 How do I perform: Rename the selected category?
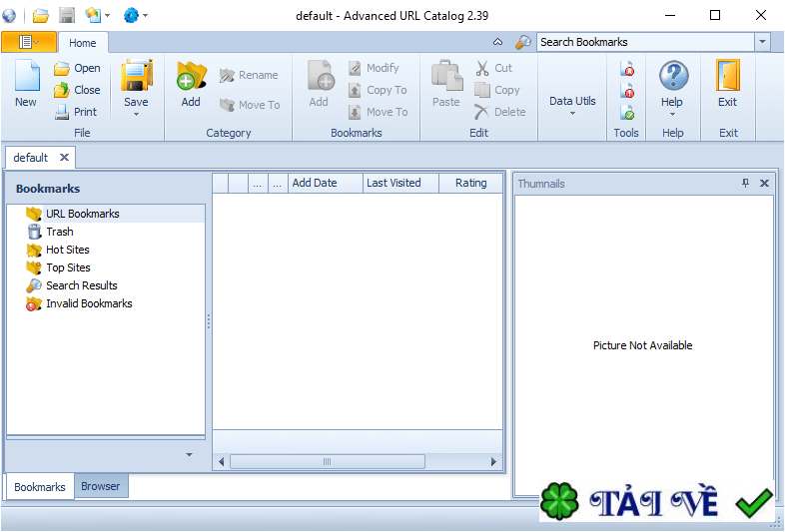pos(249,75)
